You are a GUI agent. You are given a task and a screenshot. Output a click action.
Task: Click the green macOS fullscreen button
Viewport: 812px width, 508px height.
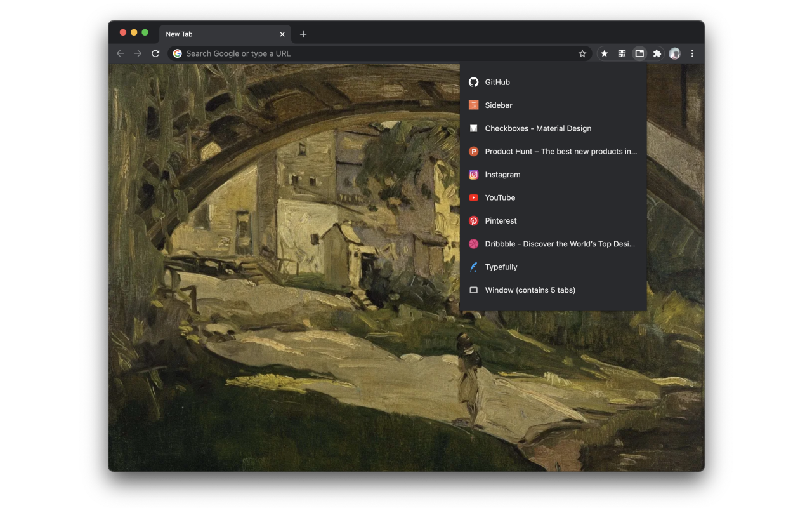click(x=145, y=32)
